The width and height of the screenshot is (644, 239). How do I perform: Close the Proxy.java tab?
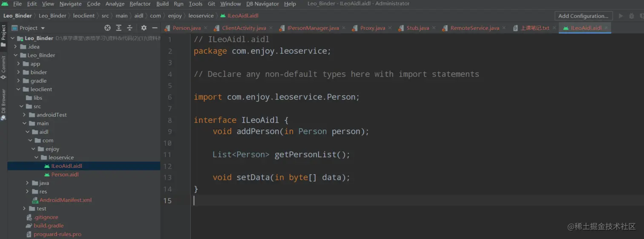[390, 28]
